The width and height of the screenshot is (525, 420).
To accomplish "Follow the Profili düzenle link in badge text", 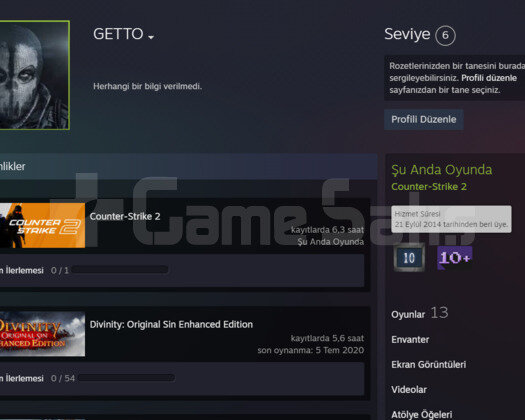I will 489,78.
